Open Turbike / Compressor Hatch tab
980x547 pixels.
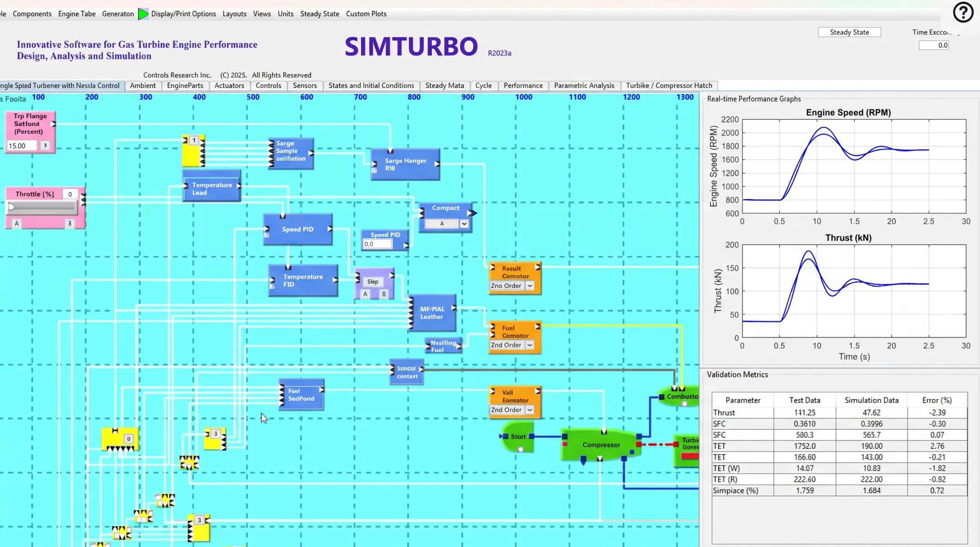[x=669, y=85]
